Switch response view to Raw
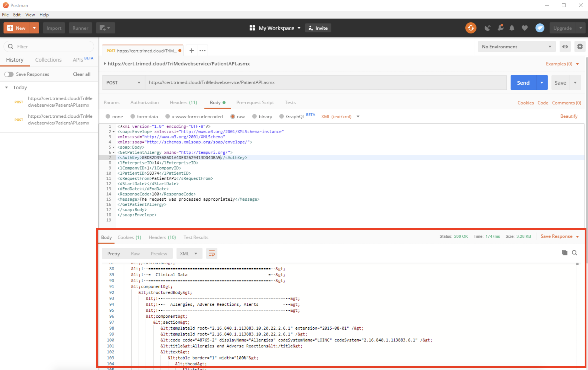This screenshot has width=588, height=370. coord(135,254)
